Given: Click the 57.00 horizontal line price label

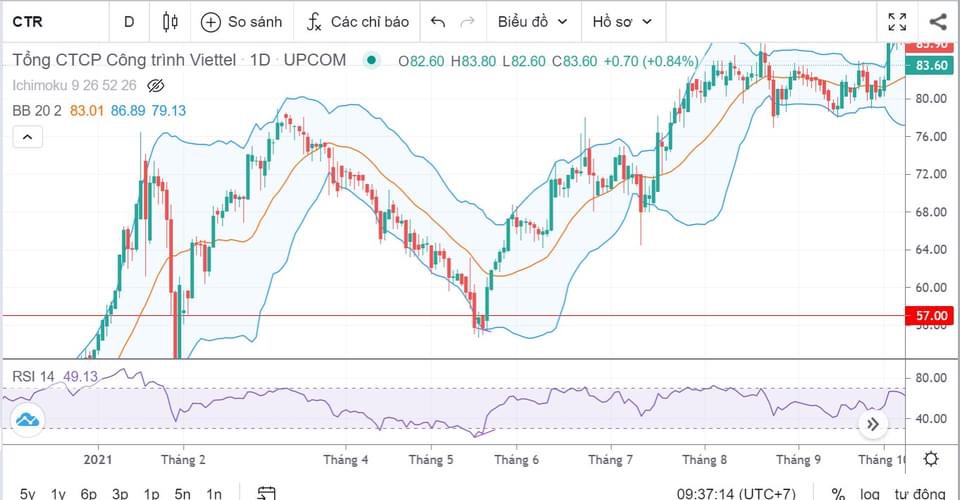Looking at the screenshot, I should click(x=930, y=316).
